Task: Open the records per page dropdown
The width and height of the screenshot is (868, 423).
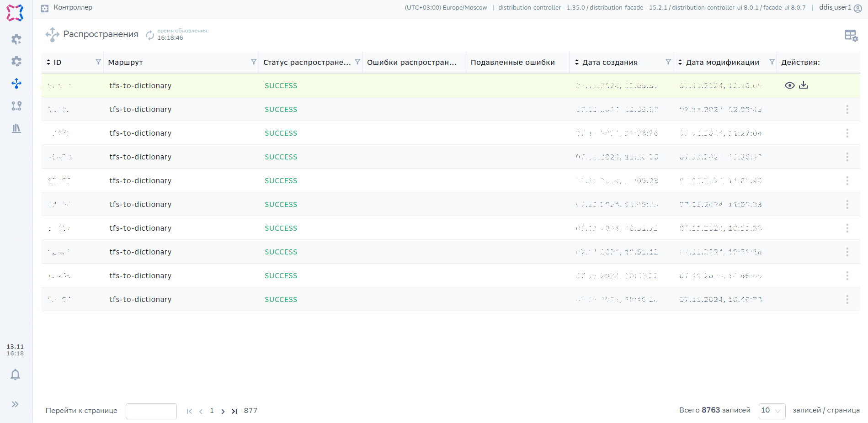Action: point(772,411)
